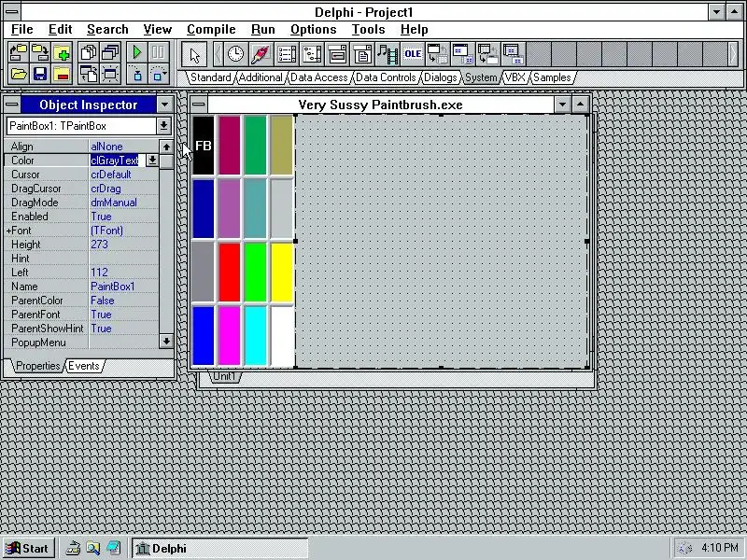Select the magenta color swatch
The width and height of the screenshot is (747, 560).
[229, 336]
